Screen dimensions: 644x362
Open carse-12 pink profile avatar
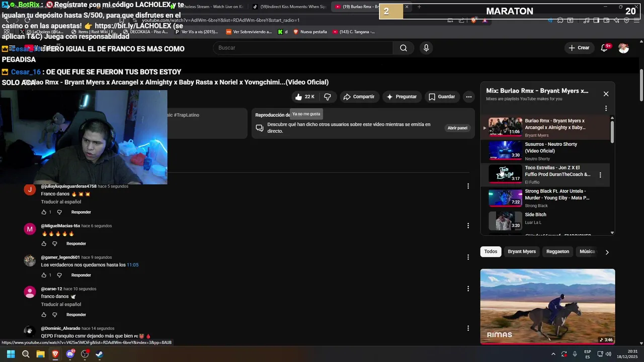[30, 292]
